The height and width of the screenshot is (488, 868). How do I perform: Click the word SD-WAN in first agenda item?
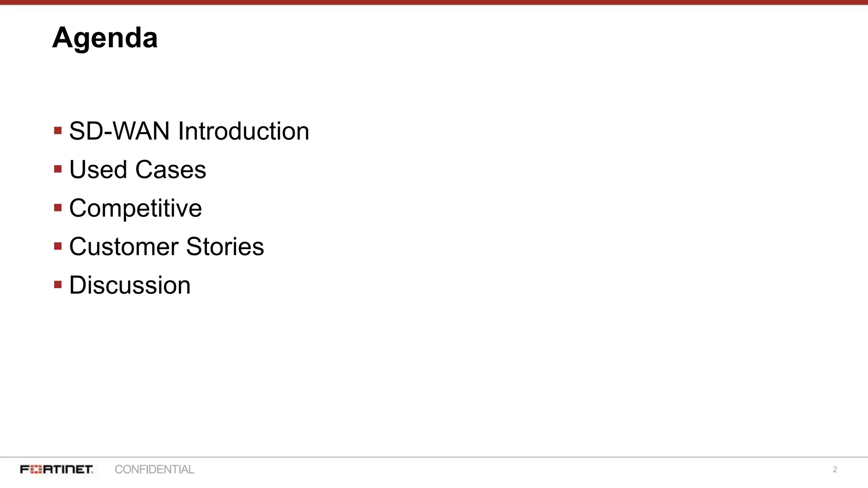[119, 131]
